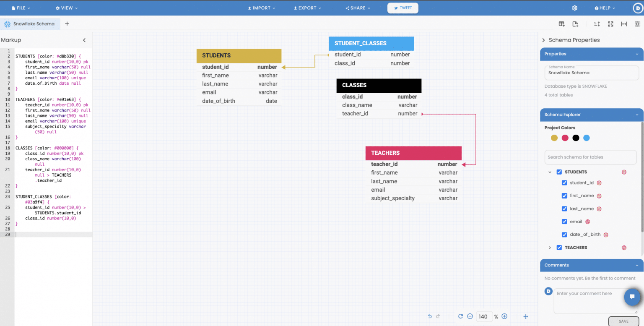Open the IMPORT menu

tap(262, 8)
